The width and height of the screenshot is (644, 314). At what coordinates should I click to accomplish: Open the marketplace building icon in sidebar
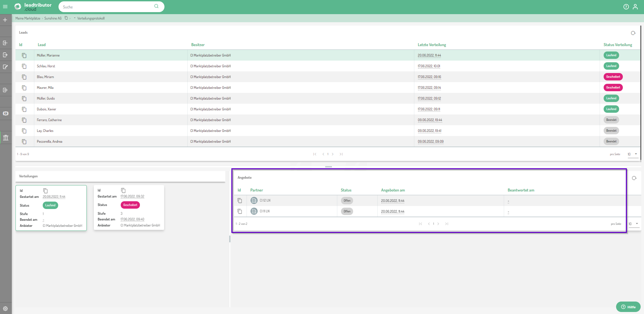pos(6,138)
